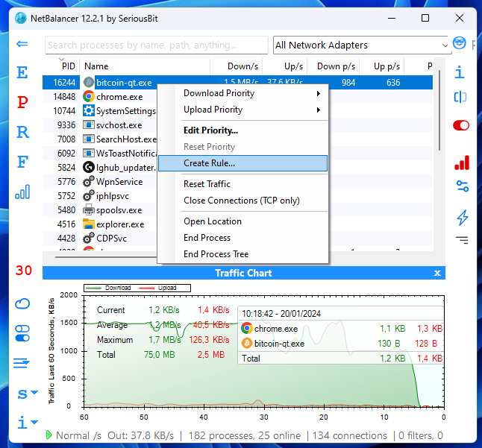Screen dimensions: 482x448
Task: Sort by the Up/s column header
Action: pyautogui.click(x=285, y=66)
